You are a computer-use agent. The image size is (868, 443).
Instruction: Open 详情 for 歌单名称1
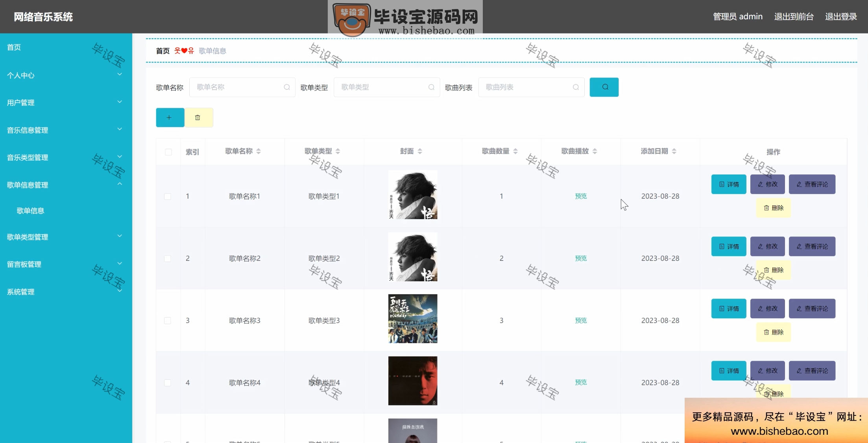(x=729, y=184)
